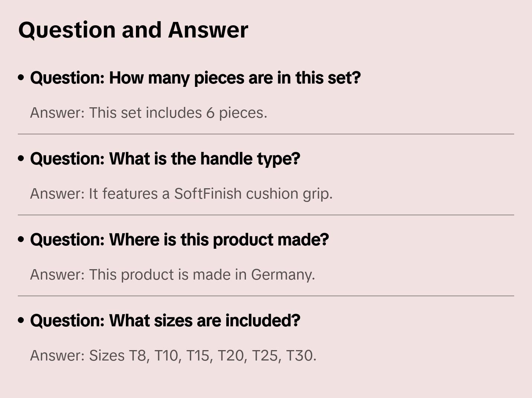Click the bullet before the product made question
This screenshot has height=398, width=532.
click(21, 239)
